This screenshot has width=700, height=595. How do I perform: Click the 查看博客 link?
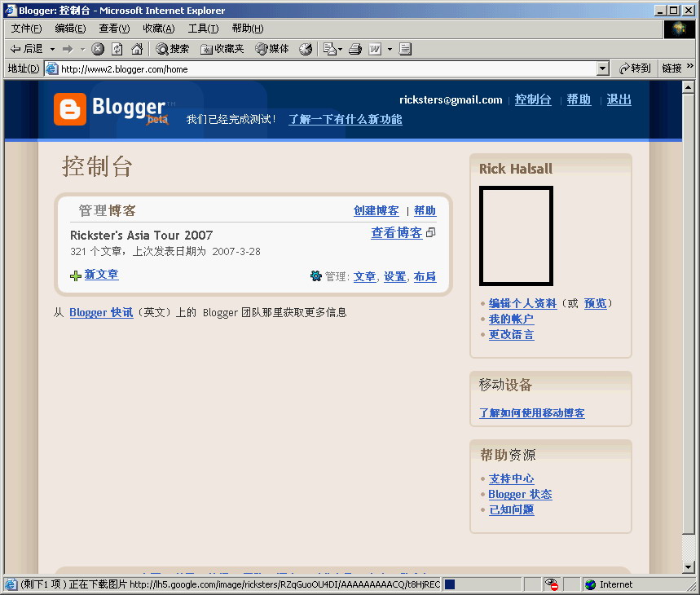396,232
